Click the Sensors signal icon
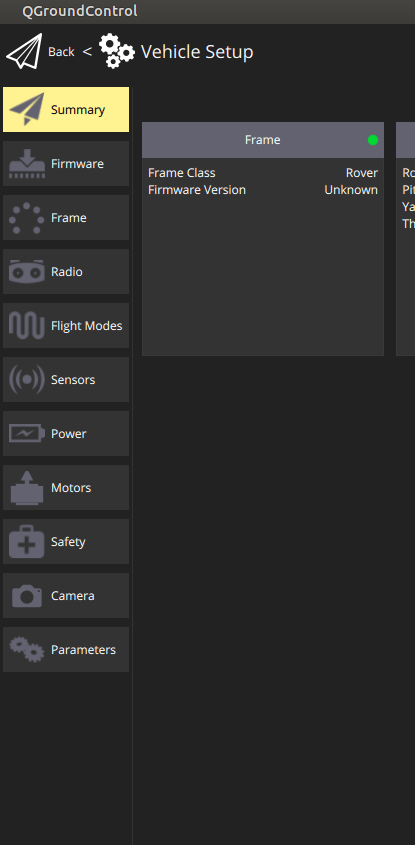415x845 pixels. 27,379
